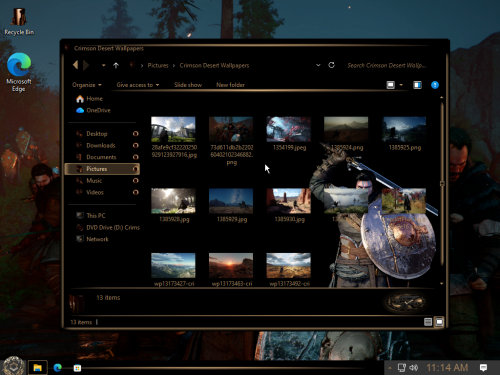Select the wp13173492 image thumbnail
The width and height of the screenshot is (500, 375).
click(289, 265)
